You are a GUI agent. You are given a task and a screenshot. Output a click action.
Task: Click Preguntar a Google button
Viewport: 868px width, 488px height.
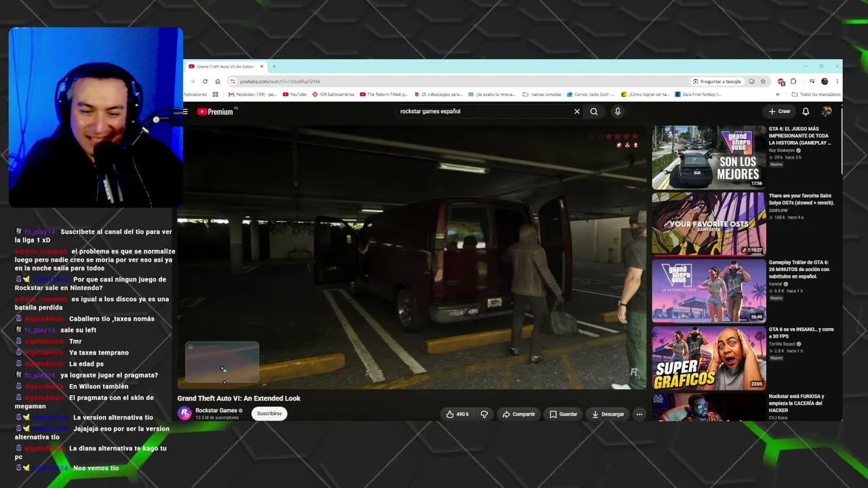(x=717, y=81)
